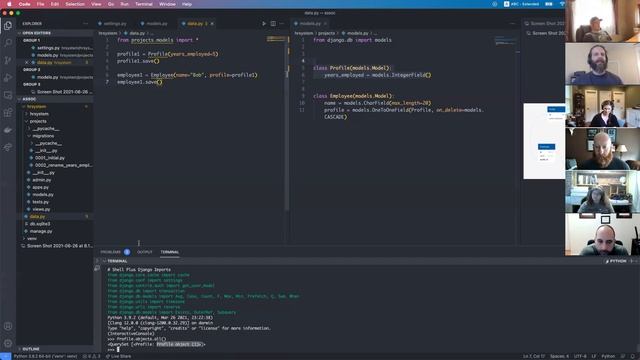Select the Terminal panel tab

coord(170,252)
